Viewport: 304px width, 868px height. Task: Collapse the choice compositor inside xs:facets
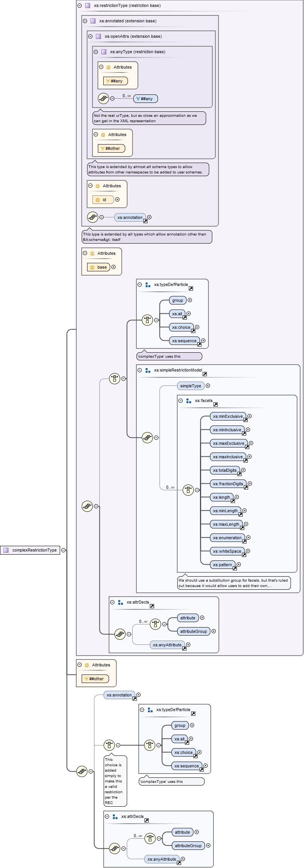[x=197, y=490]
